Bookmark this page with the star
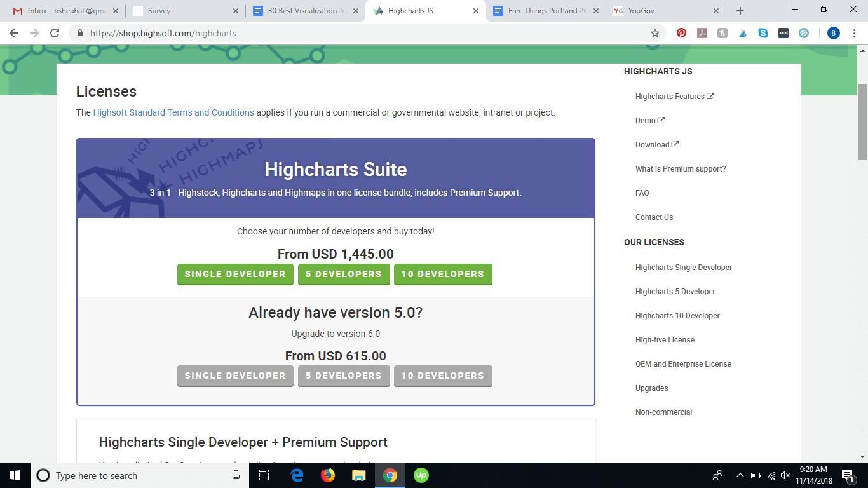This screenshot has height=488, width=868. pos(654,32)
